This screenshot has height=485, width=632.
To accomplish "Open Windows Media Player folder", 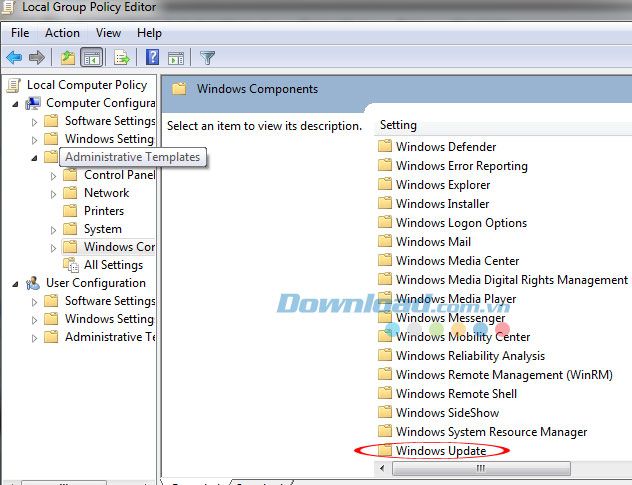I will (x=456, y=299).
